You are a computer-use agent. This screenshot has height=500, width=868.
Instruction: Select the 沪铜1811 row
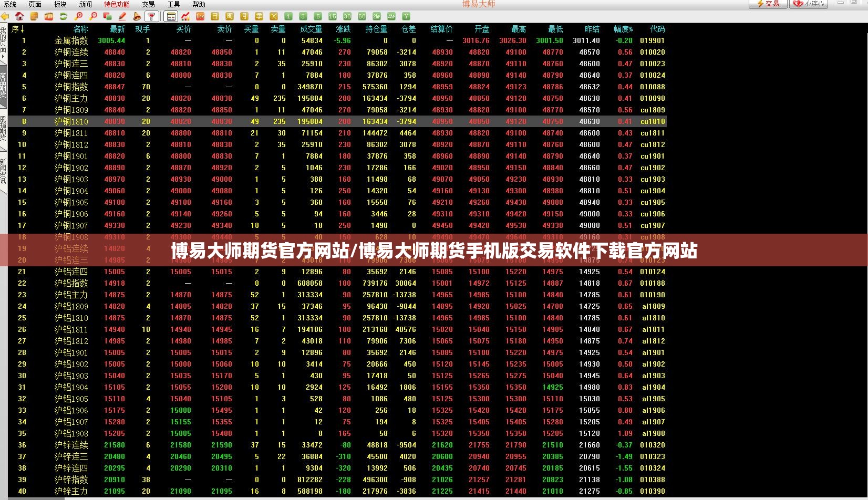pos(337,133)
